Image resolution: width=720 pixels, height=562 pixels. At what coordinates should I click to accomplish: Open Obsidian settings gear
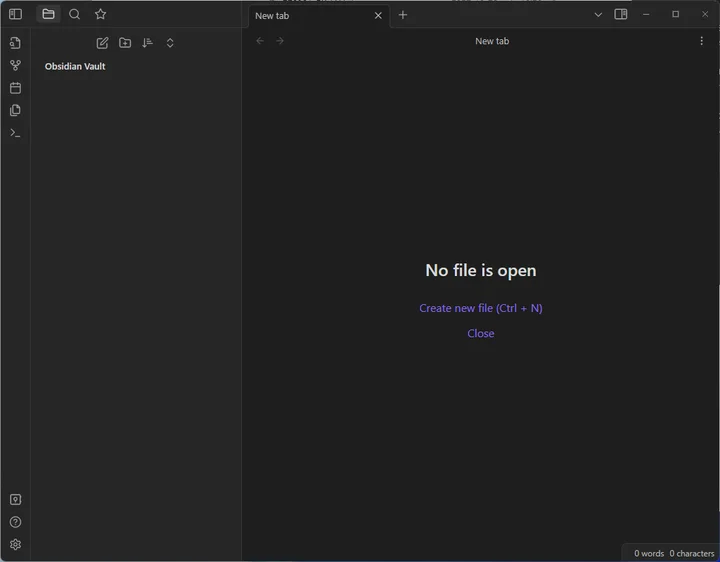tap(15, 545)
